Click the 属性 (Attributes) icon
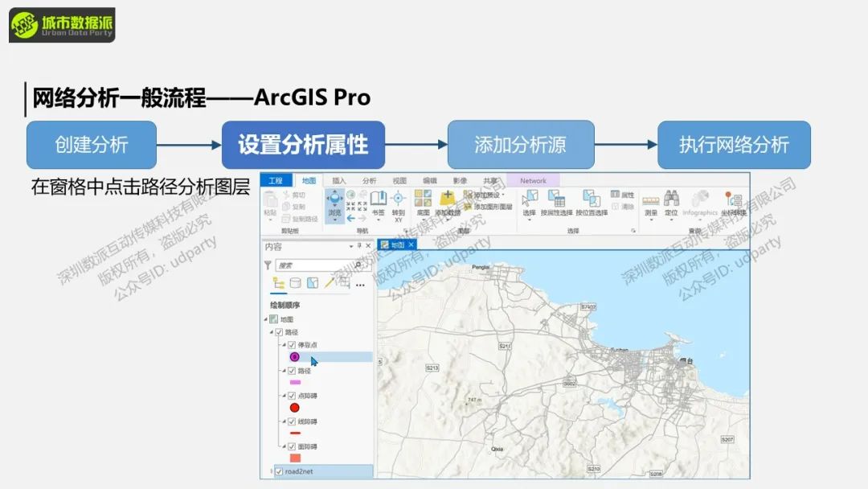 615,195
